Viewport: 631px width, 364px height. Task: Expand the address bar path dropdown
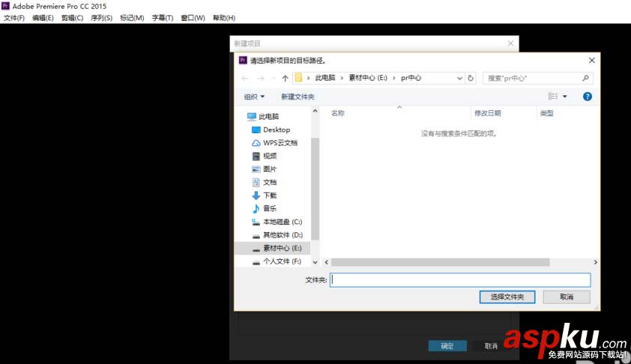(459, 78)
